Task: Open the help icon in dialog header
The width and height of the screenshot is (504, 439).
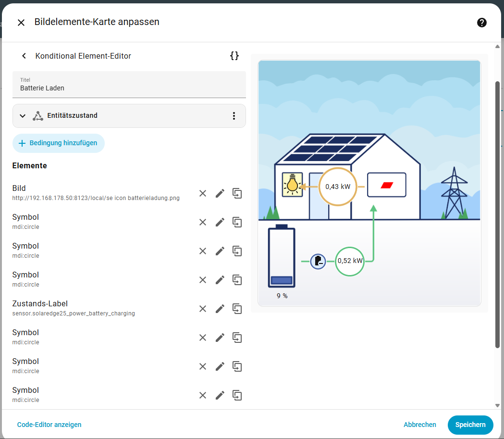Action: pyautogui.click(x=481, y=23)
